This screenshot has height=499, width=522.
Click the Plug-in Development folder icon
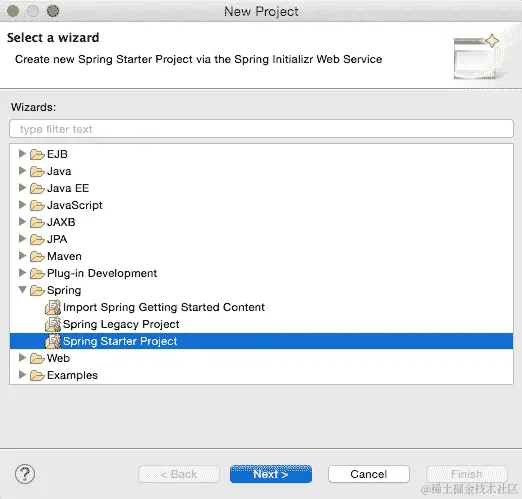[x=37, y=273]
